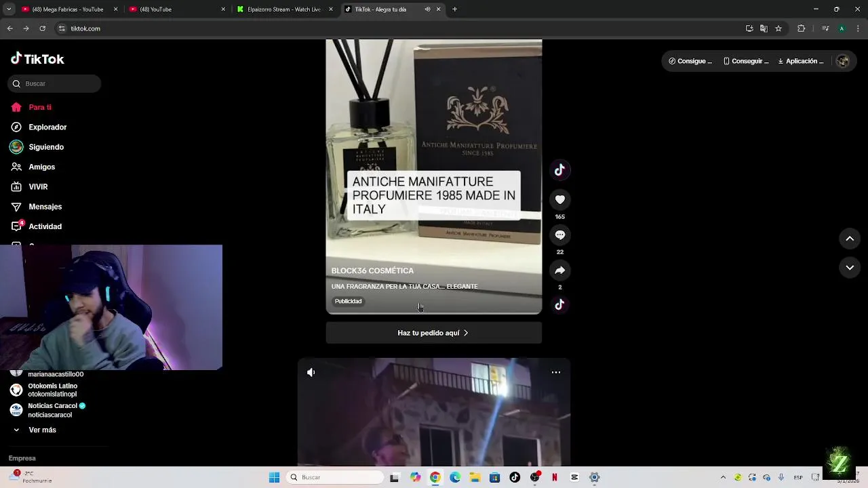
Task: Open Settings gear in taskbar
Action: pyautogui.click(x=595, y=477)
